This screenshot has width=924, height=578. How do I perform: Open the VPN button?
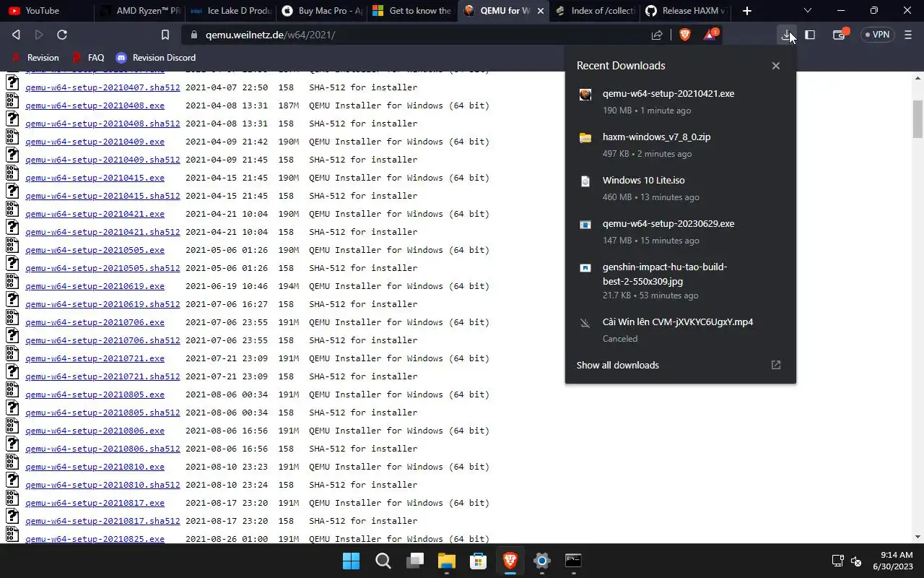coord(877,35)
